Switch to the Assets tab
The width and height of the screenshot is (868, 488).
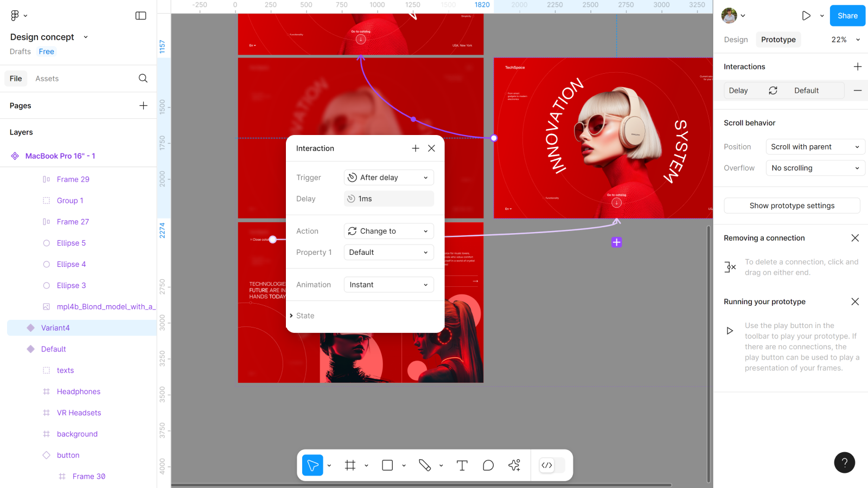pyautogui.click(x=47, y=79)
